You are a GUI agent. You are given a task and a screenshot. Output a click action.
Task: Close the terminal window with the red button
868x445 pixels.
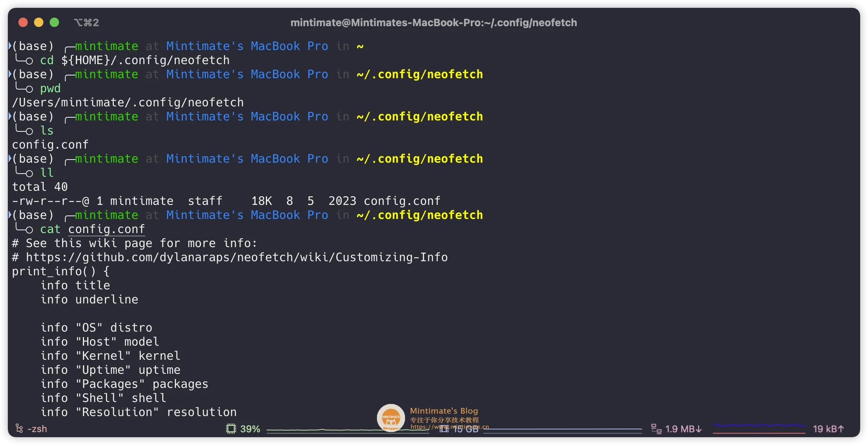tap(23, 22)
